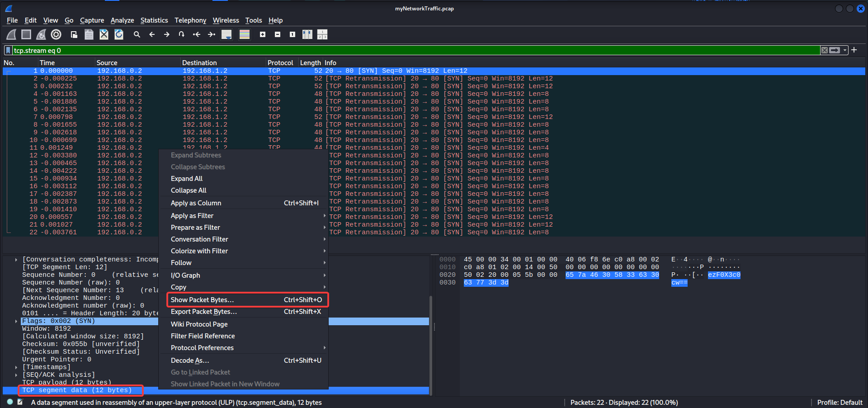Image resolution: width=868 pixels, height=408 pixels.
Task: Zoom in the packet text
Action: [263, 34]
